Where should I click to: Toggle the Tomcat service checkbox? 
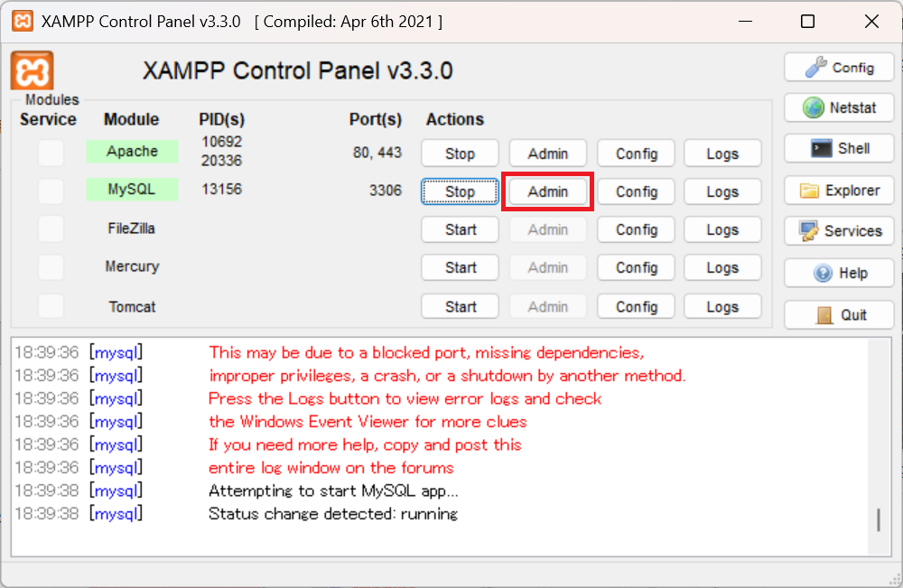[51, 306]
